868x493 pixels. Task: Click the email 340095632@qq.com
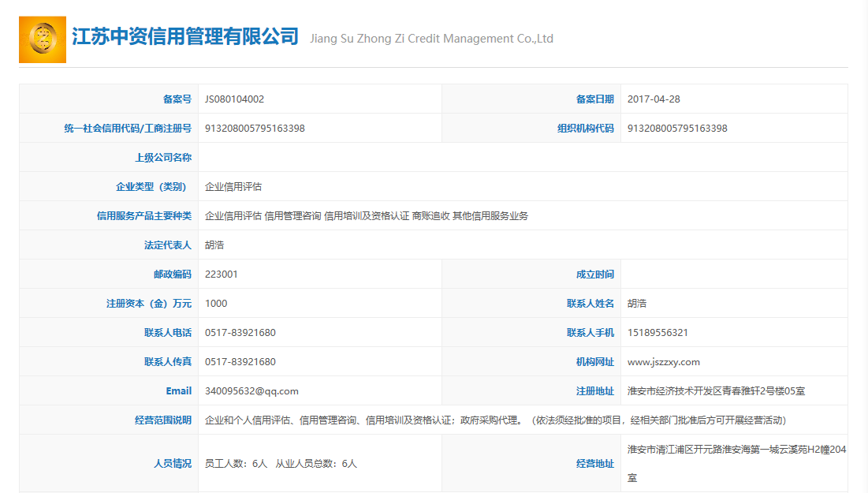248,390
